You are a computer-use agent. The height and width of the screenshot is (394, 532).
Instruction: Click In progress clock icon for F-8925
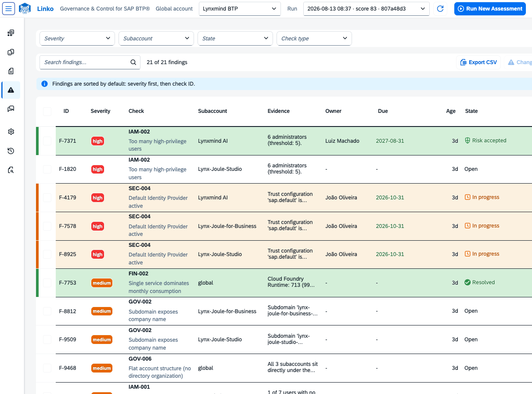click(467, 254)
